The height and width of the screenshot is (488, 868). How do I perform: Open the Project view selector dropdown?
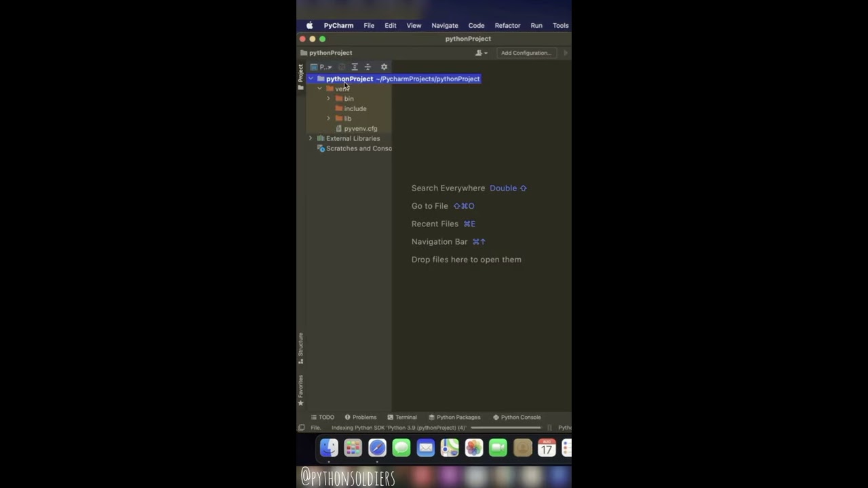tap(321, 67)
